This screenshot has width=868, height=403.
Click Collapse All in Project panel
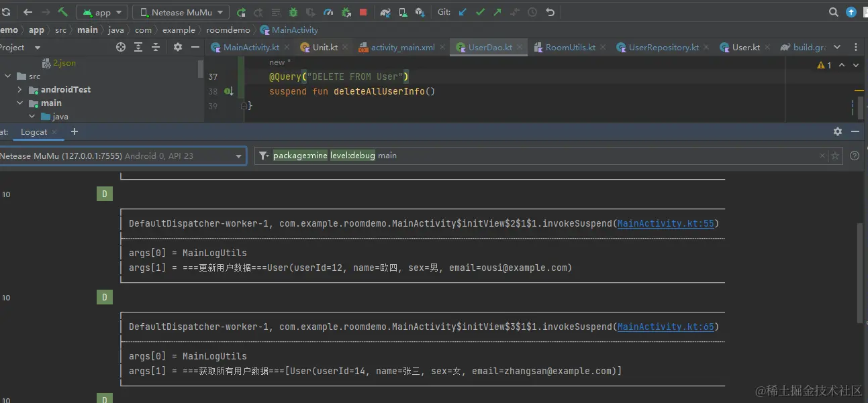click(156, 47)
